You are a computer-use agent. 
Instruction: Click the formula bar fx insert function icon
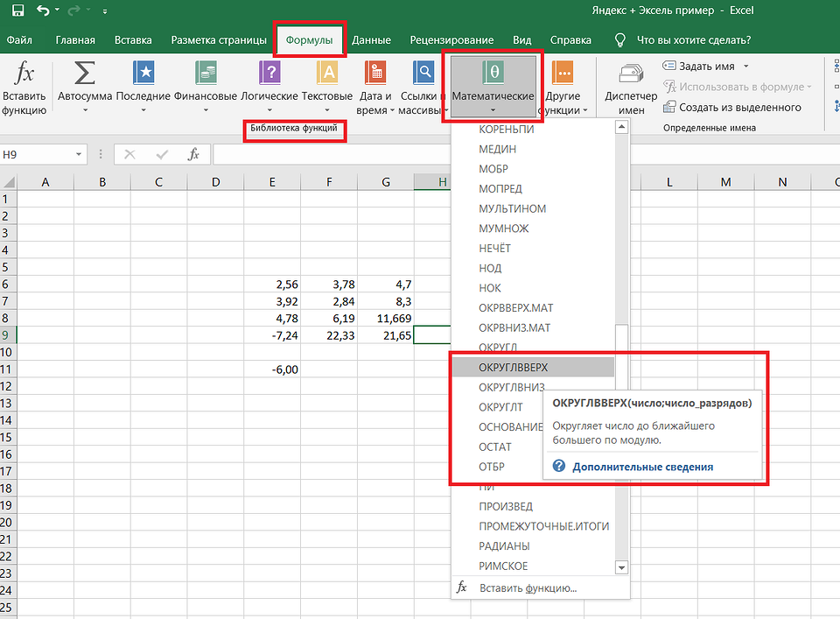tap(193, 154)
